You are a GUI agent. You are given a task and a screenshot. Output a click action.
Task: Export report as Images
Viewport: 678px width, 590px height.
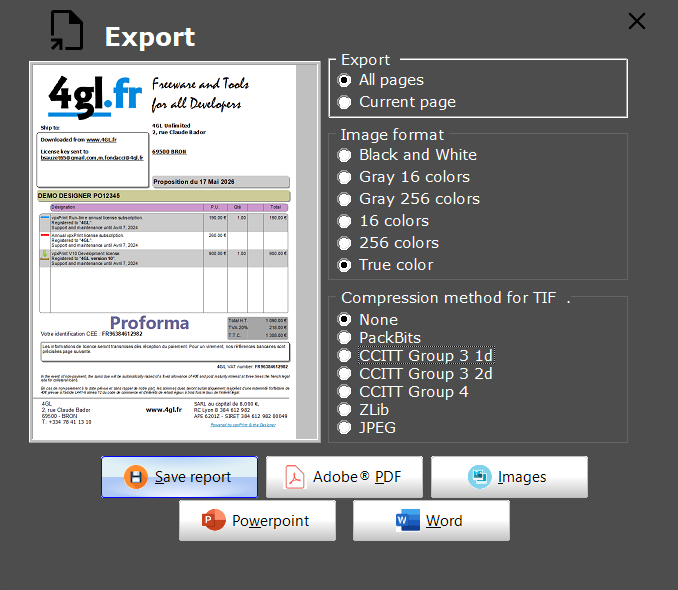[x=509, y=477]
